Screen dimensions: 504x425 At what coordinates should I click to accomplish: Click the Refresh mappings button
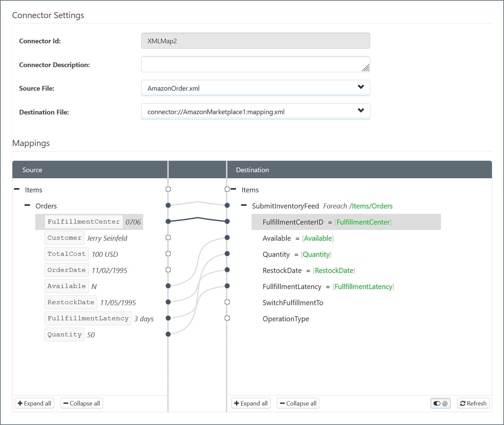473,403
